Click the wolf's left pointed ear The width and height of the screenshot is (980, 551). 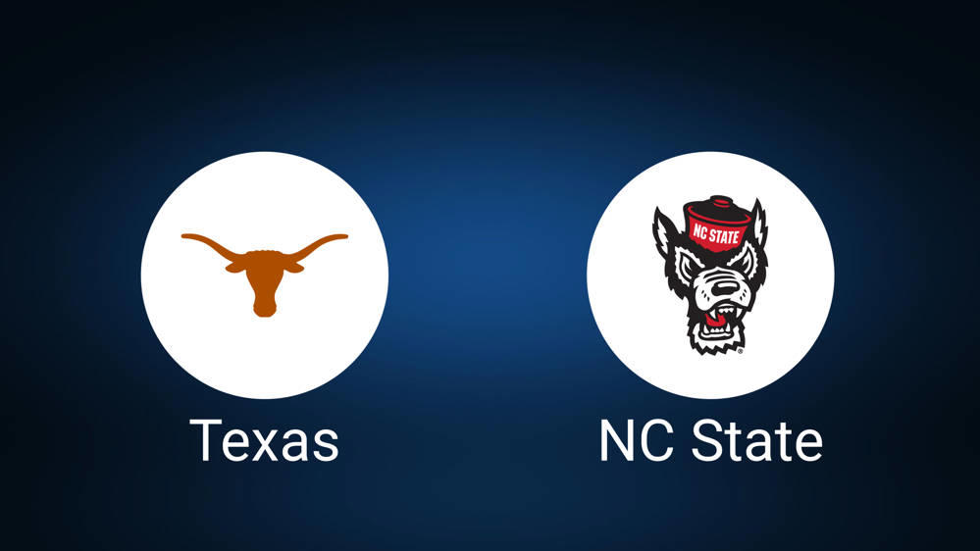[662, 231]
